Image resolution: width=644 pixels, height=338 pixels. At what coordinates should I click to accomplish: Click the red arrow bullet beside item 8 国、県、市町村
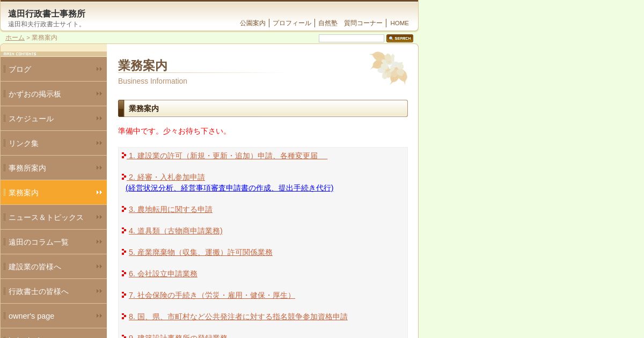(x=124, y=317)
